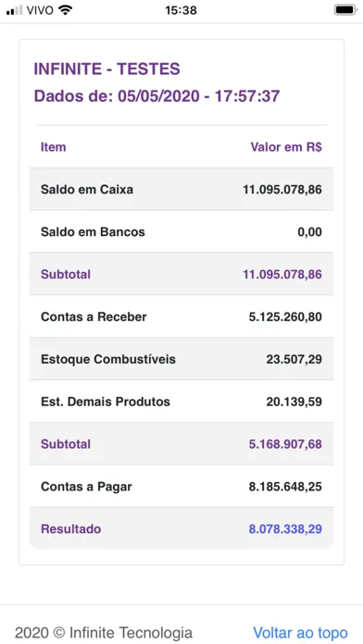The height and width of the screenshot is (644, 363).
Task: Select the Contas a Receber row
Action: pyautogui.click(x=181, y=316)
